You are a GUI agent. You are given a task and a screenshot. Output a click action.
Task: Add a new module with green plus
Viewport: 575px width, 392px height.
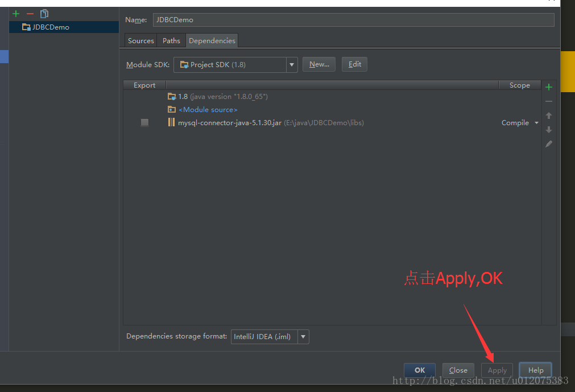16,14
